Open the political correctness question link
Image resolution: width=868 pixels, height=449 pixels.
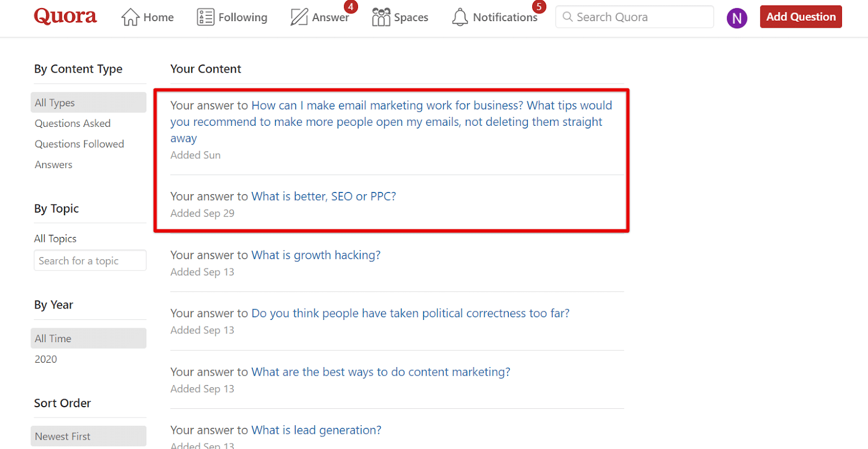[x=411, y=313]
